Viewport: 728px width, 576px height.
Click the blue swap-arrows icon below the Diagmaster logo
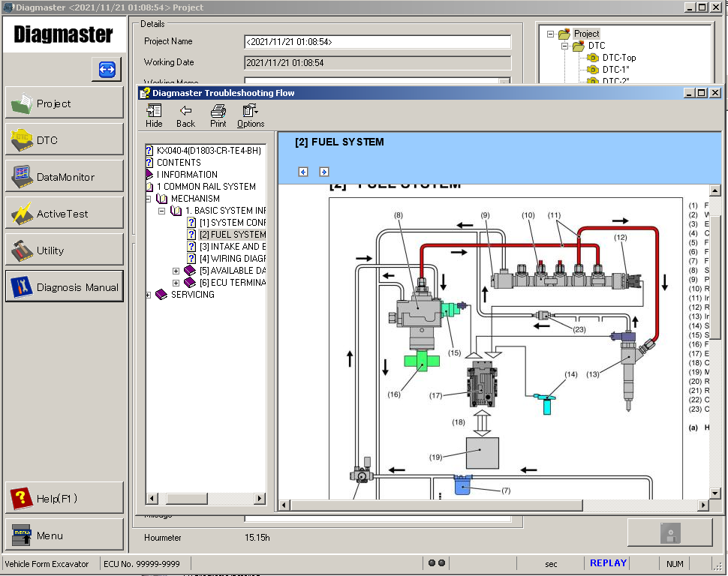(106, 69)
